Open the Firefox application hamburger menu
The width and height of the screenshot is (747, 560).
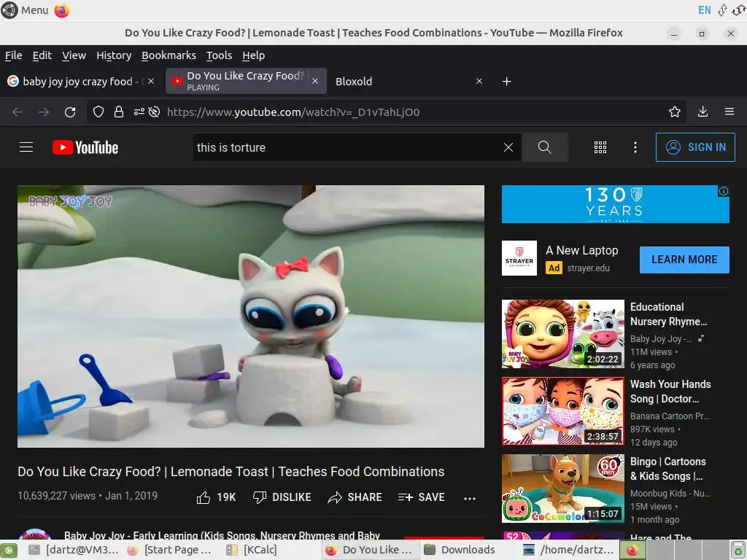tap(729, 112)
